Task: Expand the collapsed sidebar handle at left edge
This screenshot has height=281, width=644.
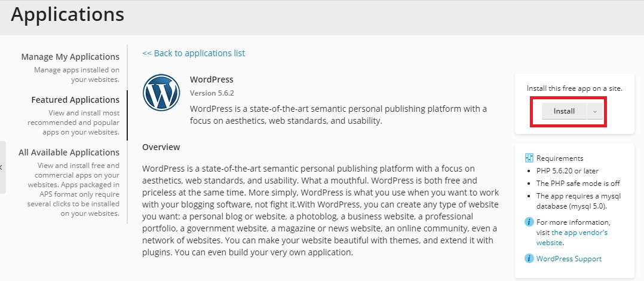Action: (x=2, y=167)
